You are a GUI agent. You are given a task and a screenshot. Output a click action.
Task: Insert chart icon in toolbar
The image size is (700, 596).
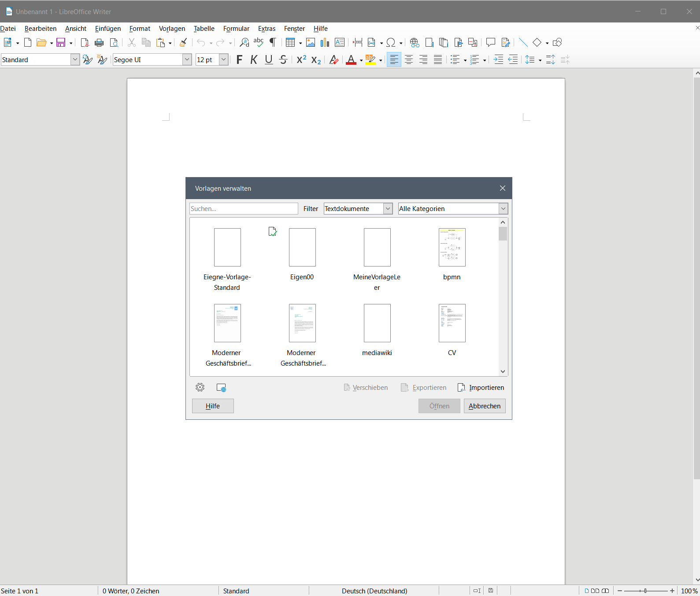coord(325,43)
